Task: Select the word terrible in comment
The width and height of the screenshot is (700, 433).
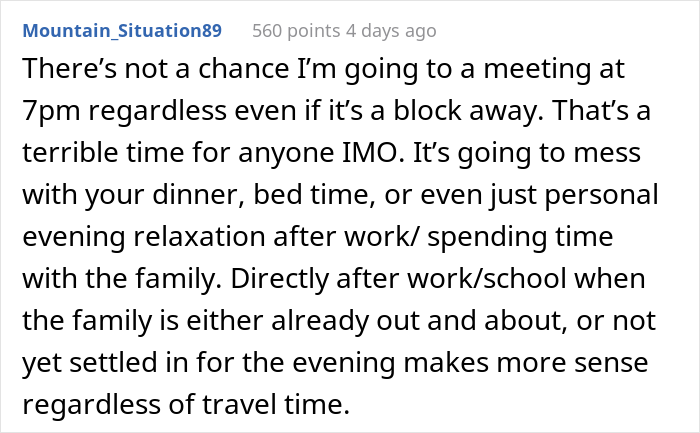Action: pos(70,153)
